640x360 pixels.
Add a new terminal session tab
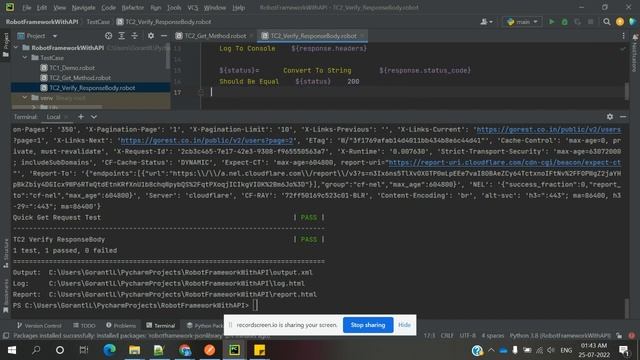[x=81, y=117]
